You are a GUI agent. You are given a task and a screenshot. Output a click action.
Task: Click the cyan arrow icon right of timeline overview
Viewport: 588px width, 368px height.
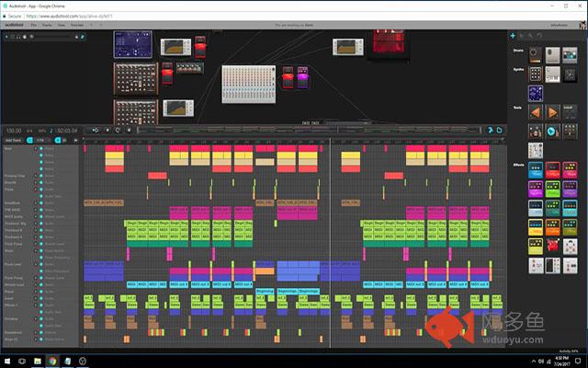490,130
